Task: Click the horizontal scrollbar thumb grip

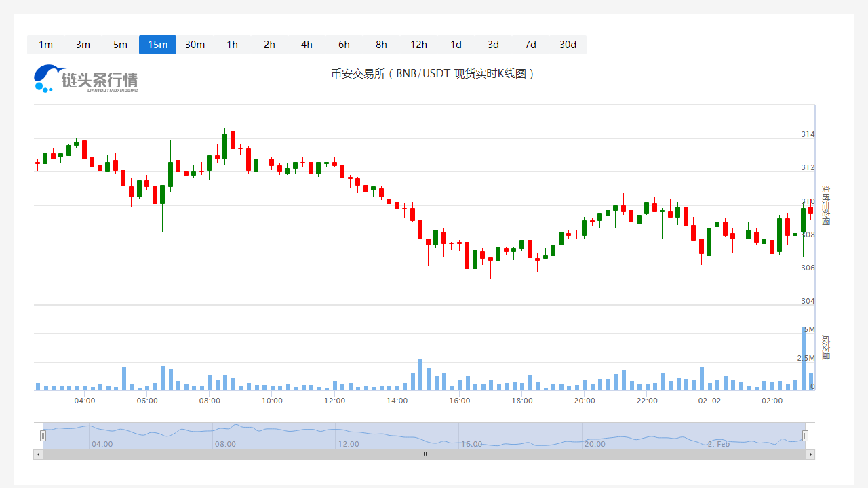Action: tap(424, 454)
